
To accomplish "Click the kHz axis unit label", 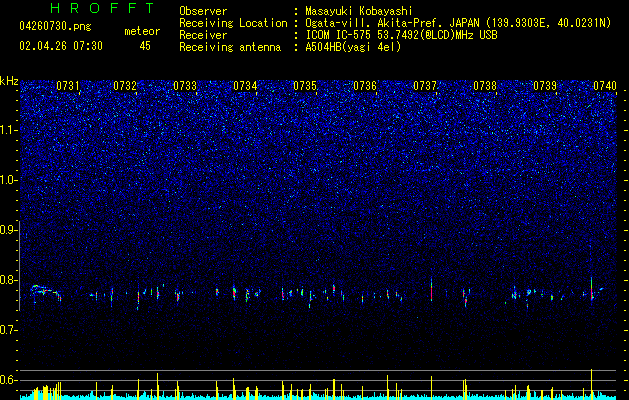I will click(9, 81).
